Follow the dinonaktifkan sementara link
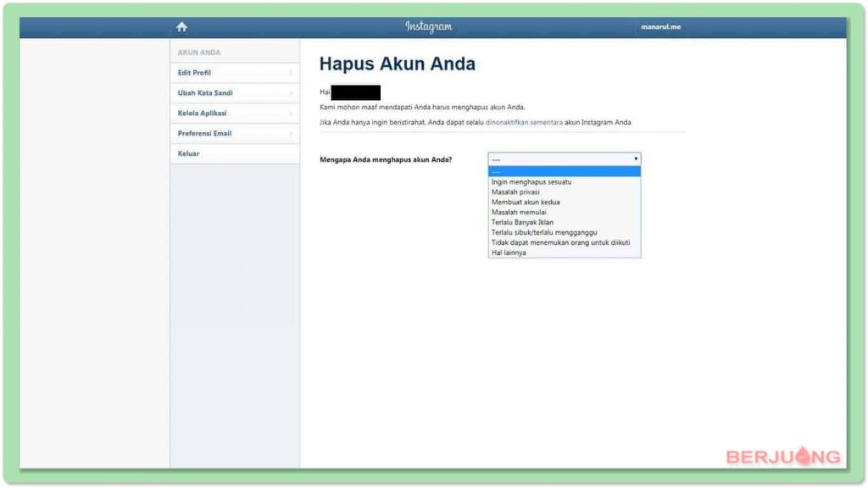The height and width of the screenshot is (488, 868). pyautogui.click(x=524, y=122)
